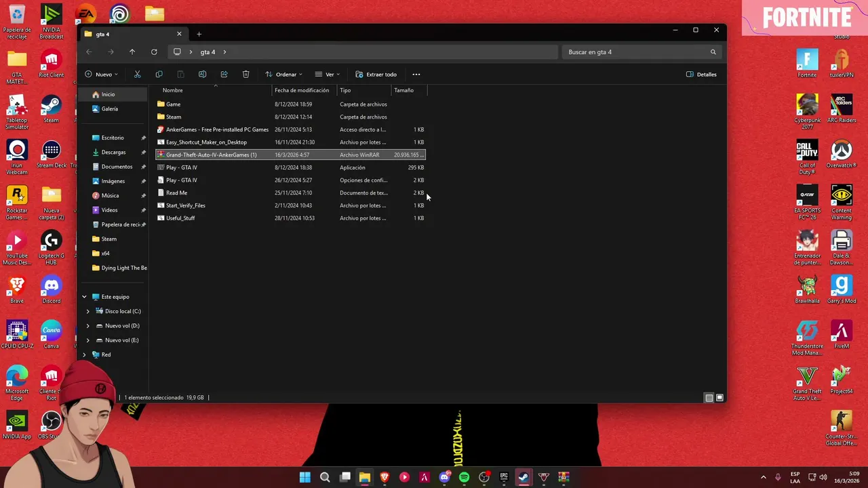
Task: Open the Ver dropdown
Action: click(328, 75)
